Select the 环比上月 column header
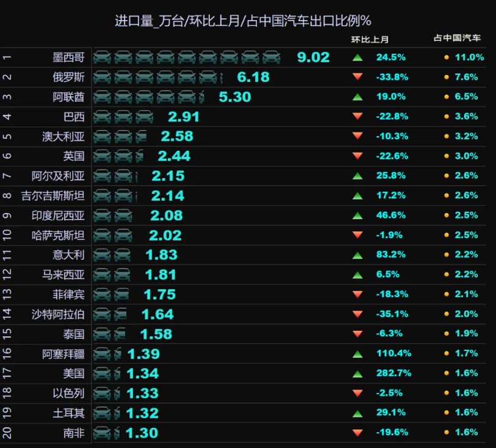The height and width of the screenshot is (448, 496). (x=370, y=40)
